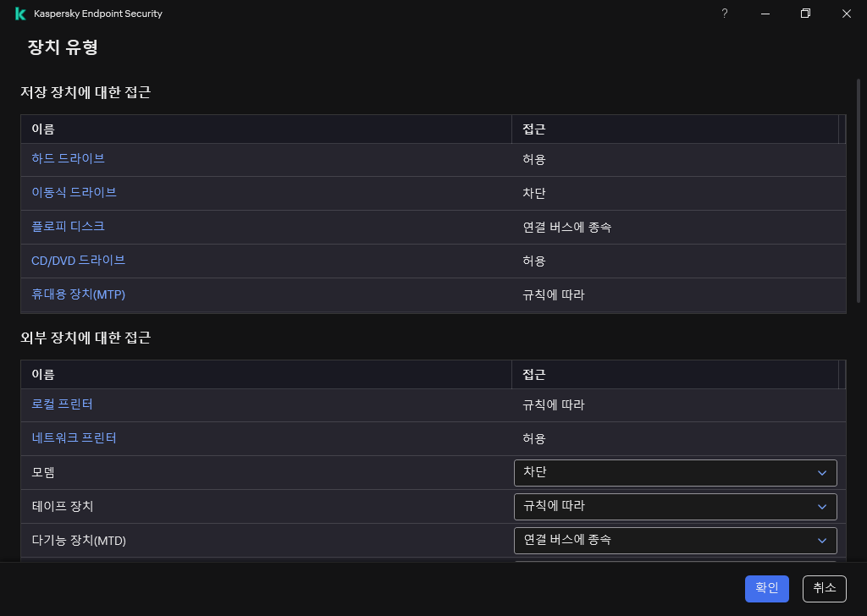Open the 다기능 장치(MTD) access dropdown
Viewport: 867px width, 616px height.
pos(675,540)
